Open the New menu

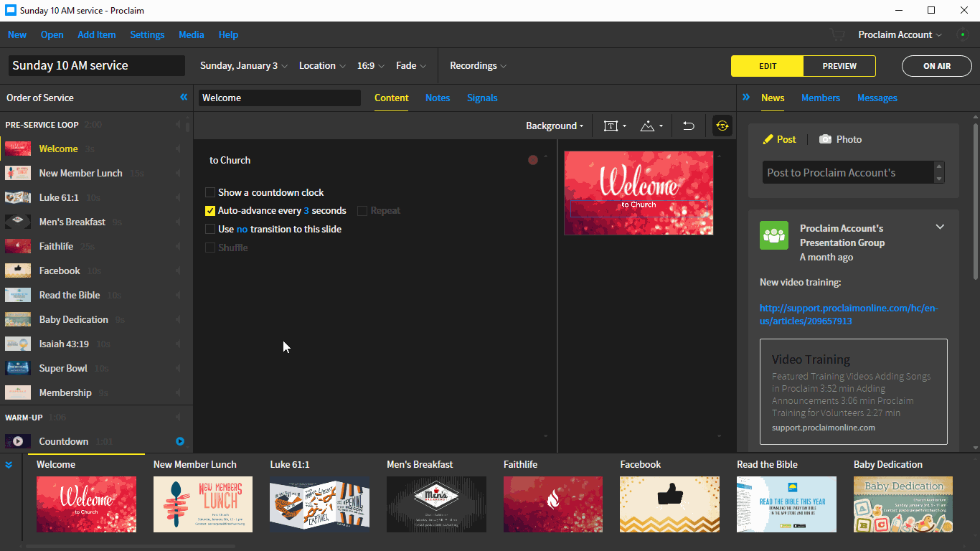tap(17, 34)
